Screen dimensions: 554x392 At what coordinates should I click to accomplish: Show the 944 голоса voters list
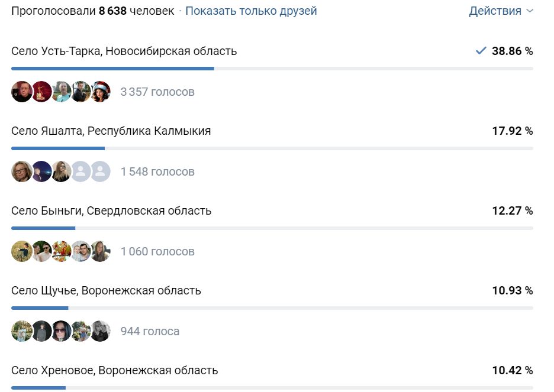[150, 332]
